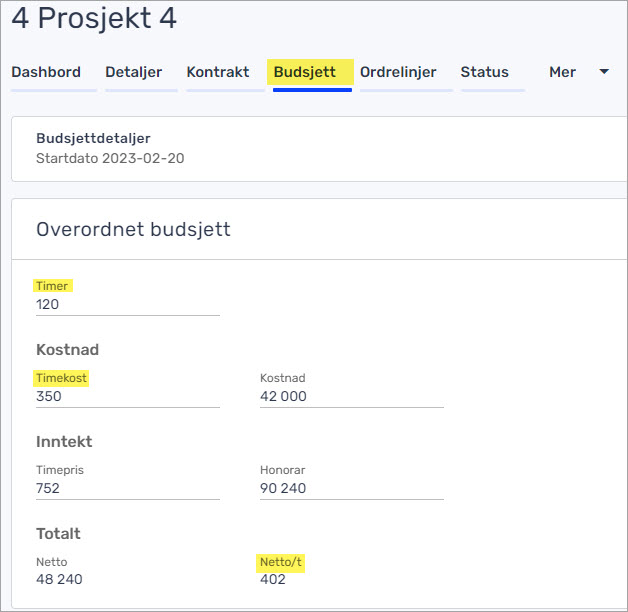Click the Inntekt section heading

(64, 442)
